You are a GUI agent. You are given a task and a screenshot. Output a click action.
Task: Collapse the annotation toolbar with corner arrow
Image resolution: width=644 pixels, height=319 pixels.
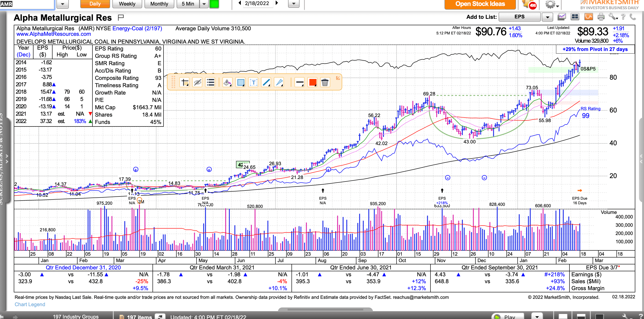coord(338,78)
